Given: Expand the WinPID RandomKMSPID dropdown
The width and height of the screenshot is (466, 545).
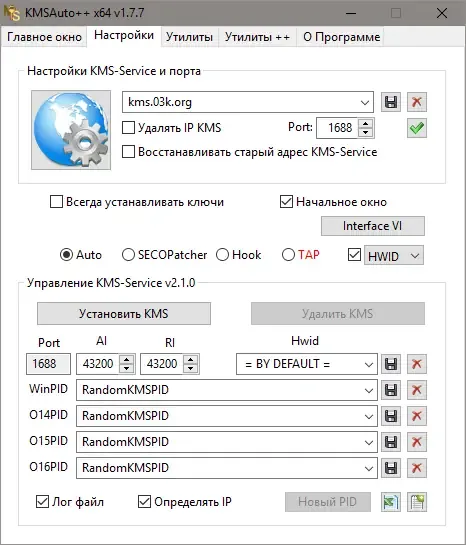Looking at the screenshot, I should click(368, 391).
